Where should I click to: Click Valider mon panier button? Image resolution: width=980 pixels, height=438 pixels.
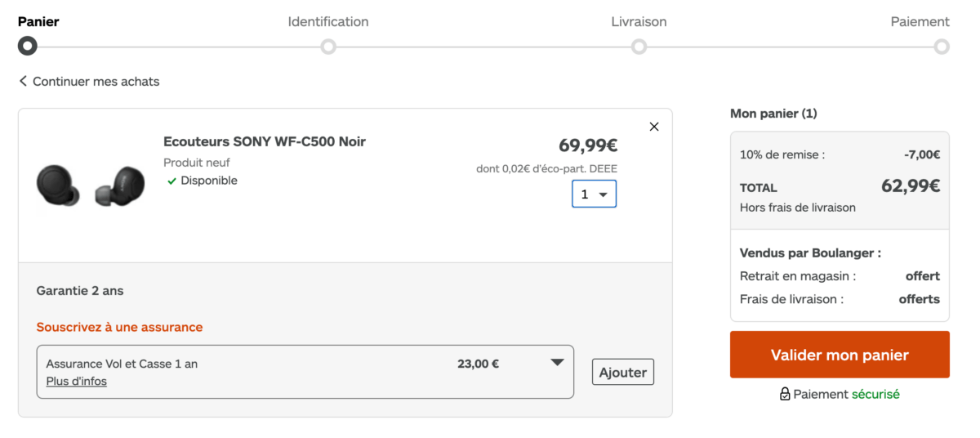coord(840,355)
